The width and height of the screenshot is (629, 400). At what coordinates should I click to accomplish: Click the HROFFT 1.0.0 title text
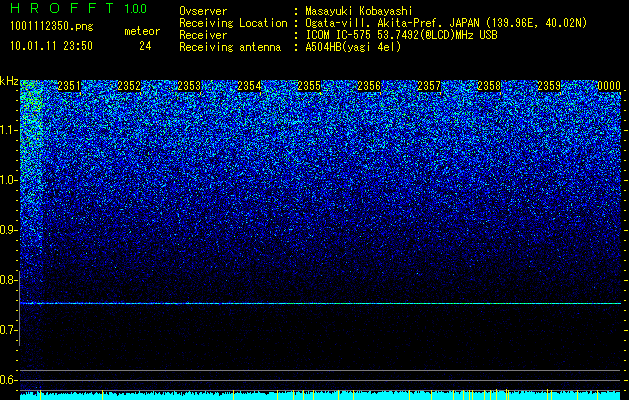(79, 8)
